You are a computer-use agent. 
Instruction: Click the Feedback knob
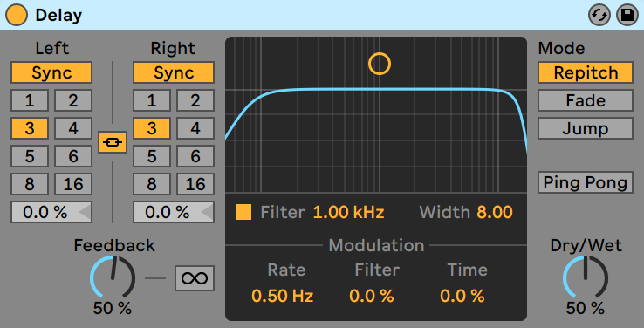[113, 277]
